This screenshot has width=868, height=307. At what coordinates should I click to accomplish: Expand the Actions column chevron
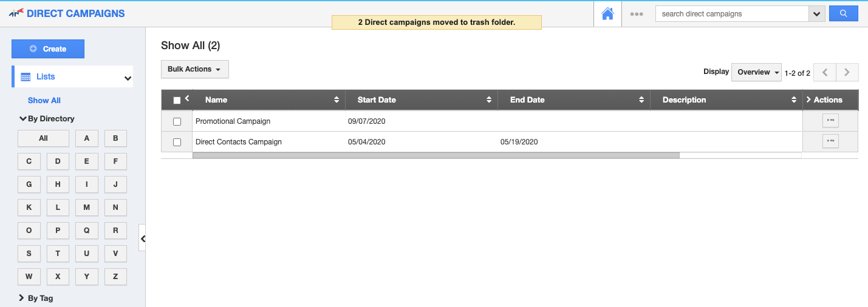pyautogui.click(x=808, y=100)
